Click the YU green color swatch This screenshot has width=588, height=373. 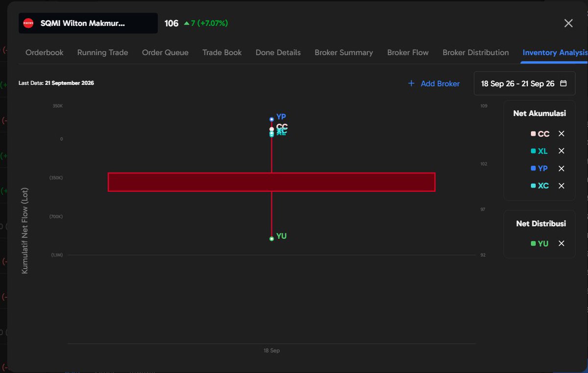point(533,243)
